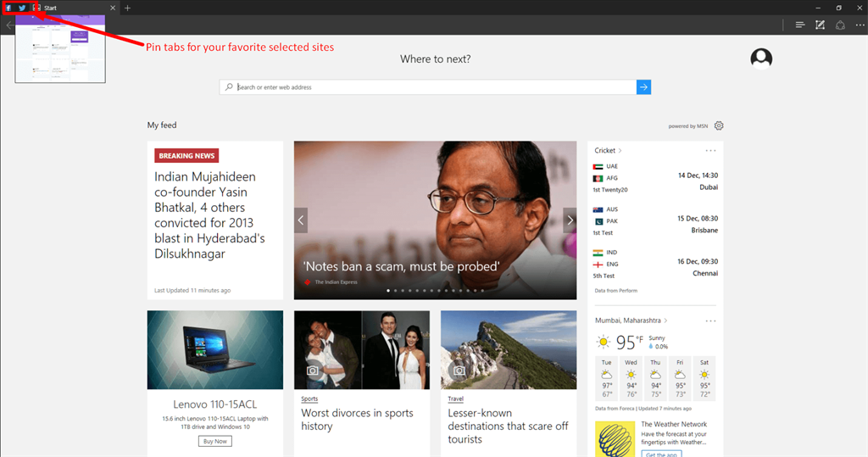Click the 'Get the app' button
The image size is (868, 457).
(661, 454)
